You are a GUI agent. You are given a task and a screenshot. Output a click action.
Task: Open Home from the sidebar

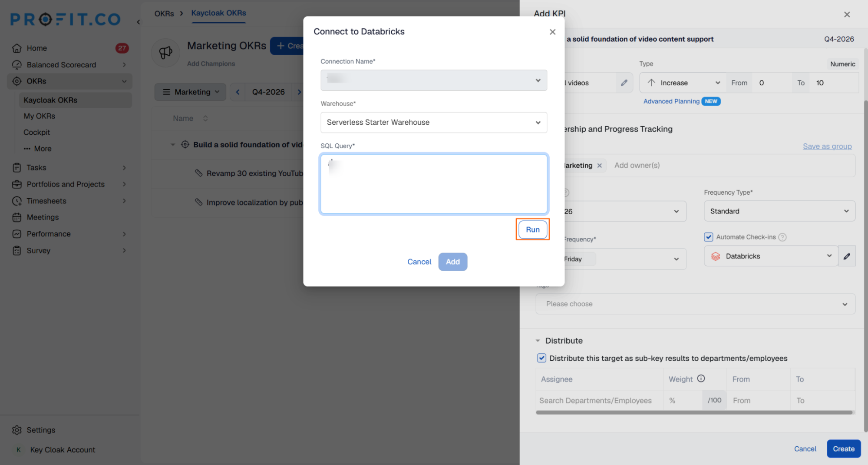(x=36, y=48)
